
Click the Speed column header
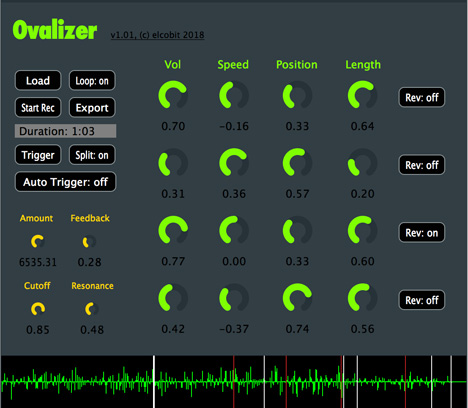point(233,65)
